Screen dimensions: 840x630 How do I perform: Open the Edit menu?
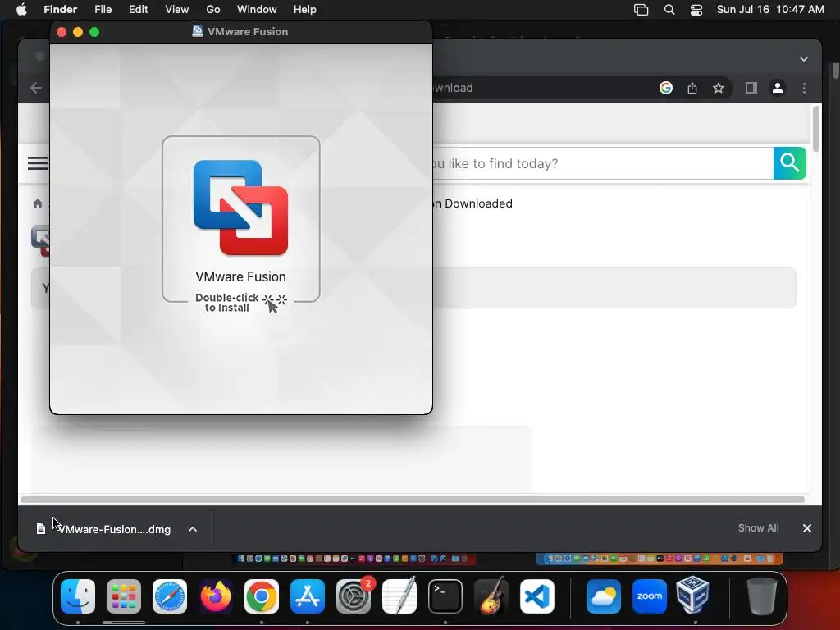click(x=138, y=10)
